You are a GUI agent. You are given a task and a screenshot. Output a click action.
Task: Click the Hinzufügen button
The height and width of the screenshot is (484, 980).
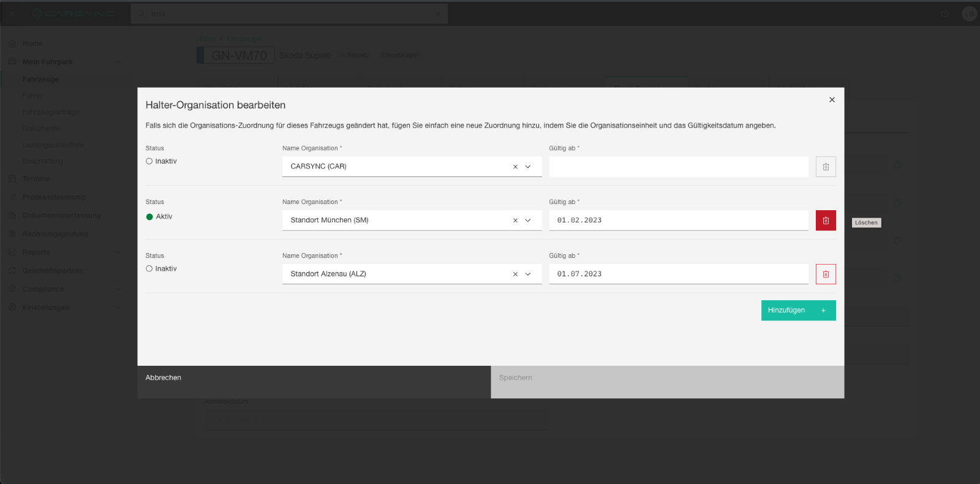click(x=798, y=310)
